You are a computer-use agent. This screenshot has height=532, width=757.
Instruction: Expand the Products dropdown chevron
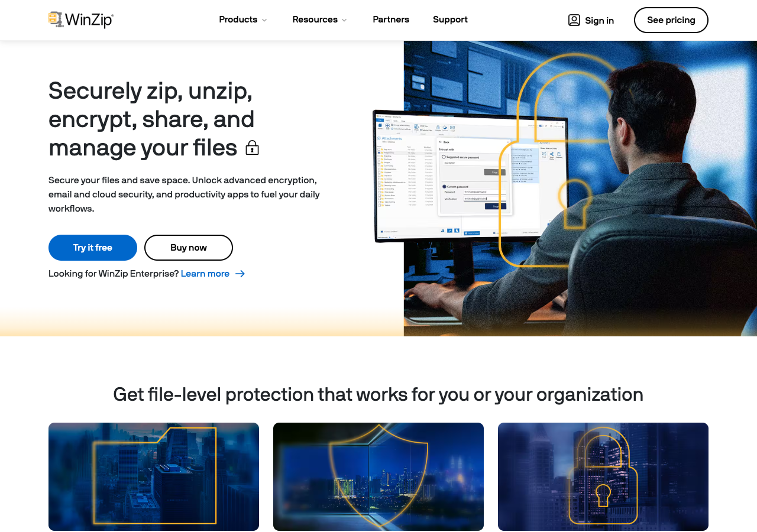click(x=264, y=20)
